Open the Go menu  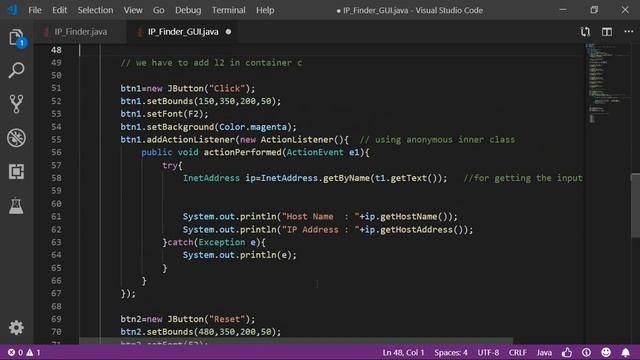158,10
